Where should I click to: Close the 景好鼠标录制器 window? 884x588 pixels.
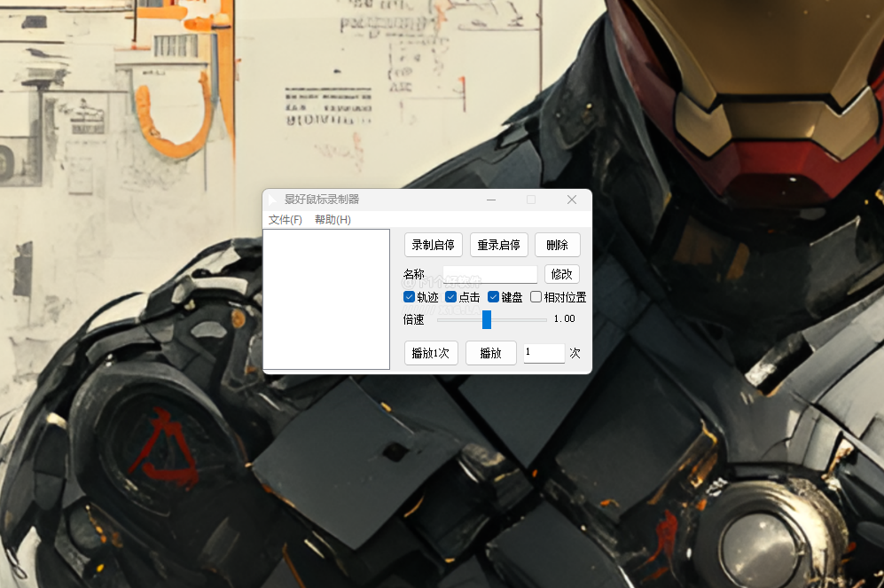[572, 200]
